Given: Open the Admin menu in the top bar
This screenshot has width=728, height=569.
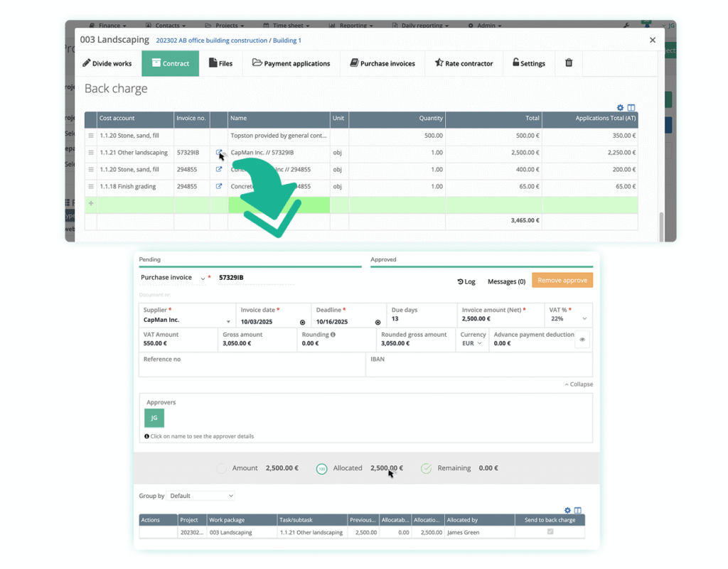Looking at the screenshot, I should 485,25.
